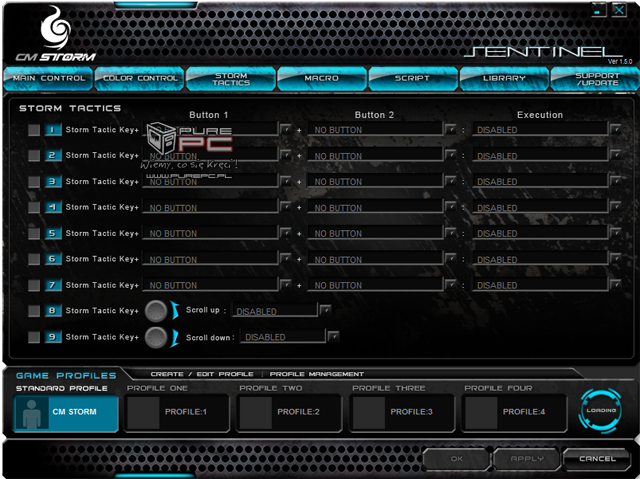Image resolution: width=640 pixels, height=479 pixels.
Task: Click the Apply button
Action: point(527,459)
